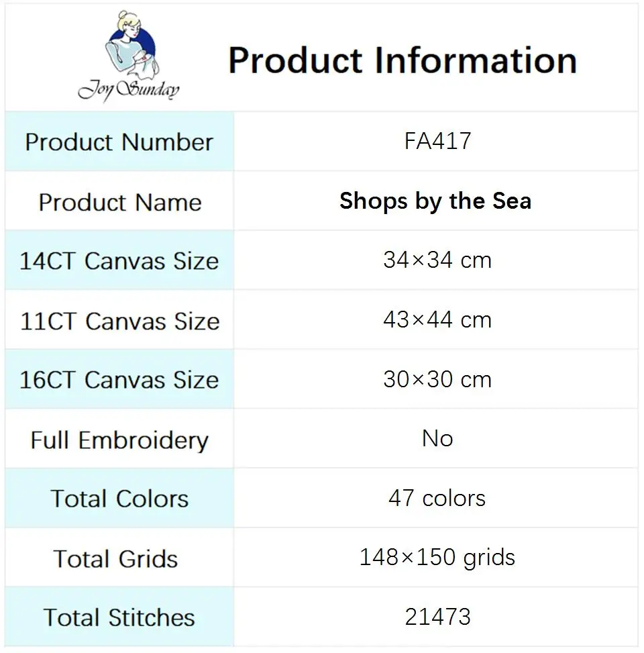Click the 30×30 cm value
This screenshot has width=644, height=653.
click(x=437, y=379)
